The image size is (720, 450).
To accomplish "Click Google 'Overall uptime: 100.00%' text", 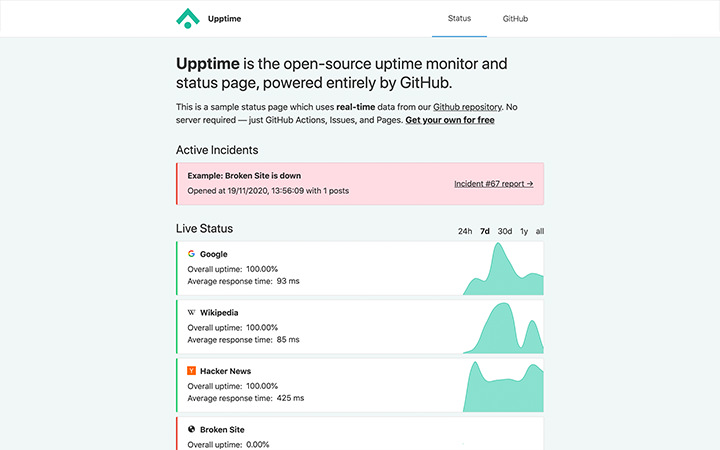I will pyautogui.click(x=233, y=269).
